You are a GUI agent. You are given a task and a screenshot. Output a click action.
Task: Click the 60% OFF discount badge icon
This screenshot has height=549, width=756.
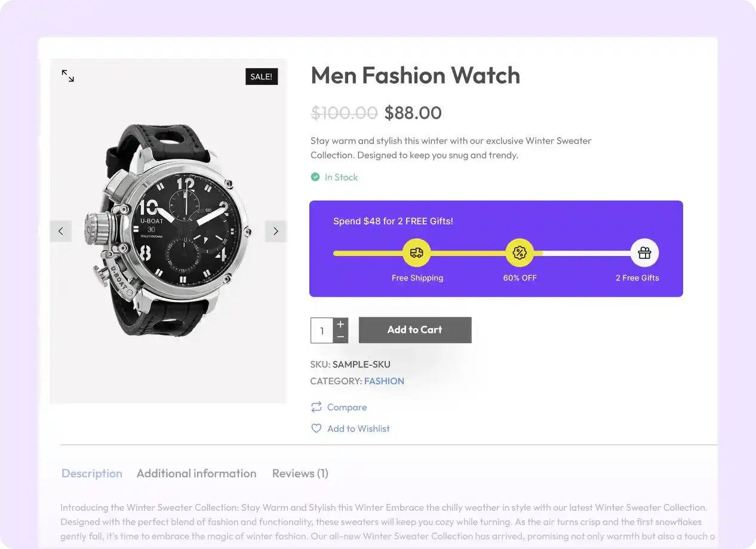point(520,252)
